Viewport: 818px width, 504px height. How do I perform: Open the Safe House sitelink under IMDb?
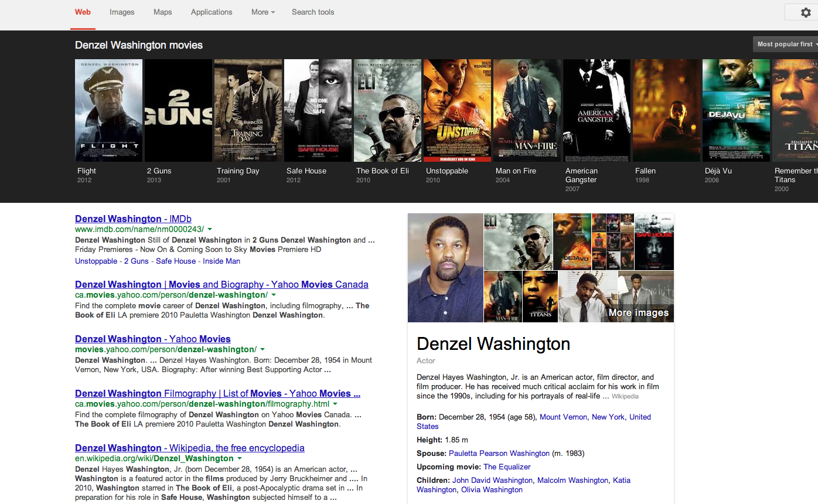point(176,261)
